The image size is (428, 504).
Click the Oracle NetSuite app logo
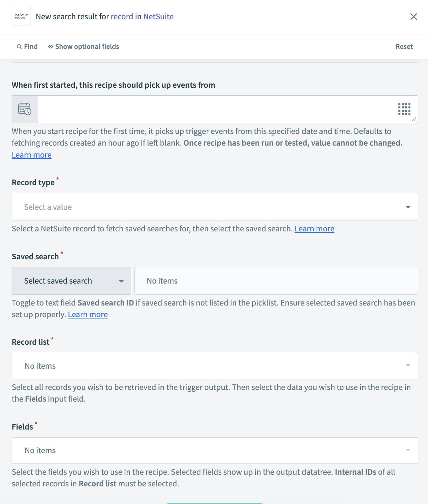point(21,16)
